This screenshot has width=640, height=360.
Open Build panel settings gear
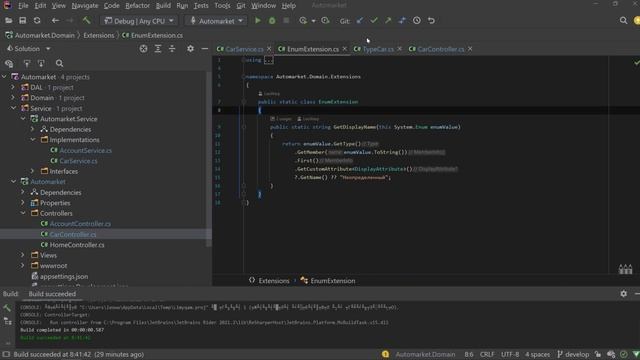[623, 293]
